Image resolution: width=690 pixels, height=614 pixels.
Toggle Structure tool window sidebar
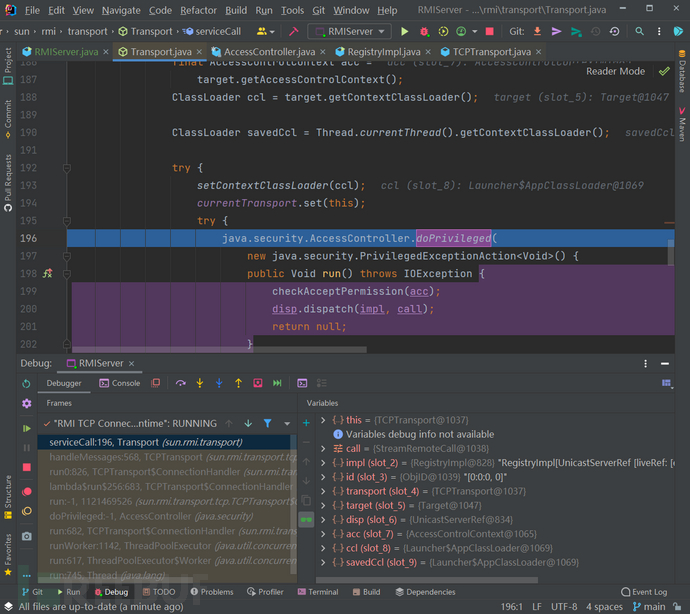pyautogui.click(x=8, y=497)
